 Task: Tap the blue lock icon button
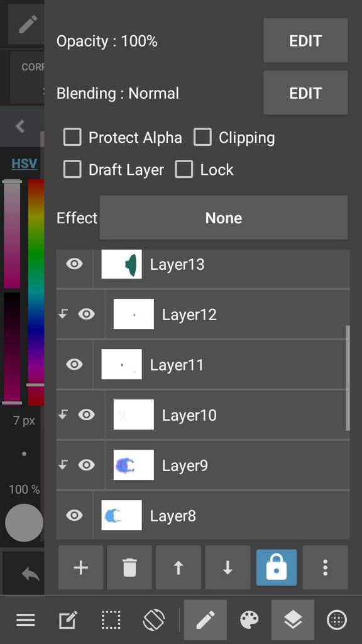pos(277,568)
